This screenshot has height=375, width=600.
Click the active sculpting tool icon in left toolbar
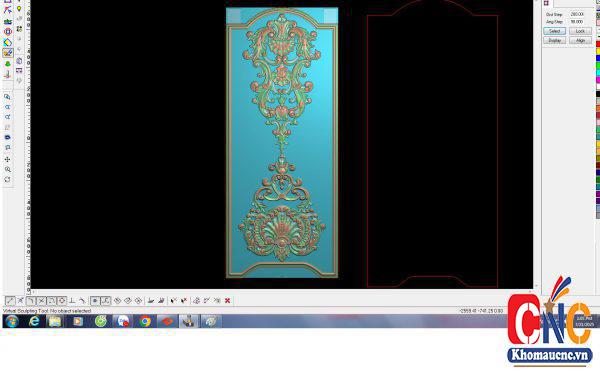coord(8,52)
